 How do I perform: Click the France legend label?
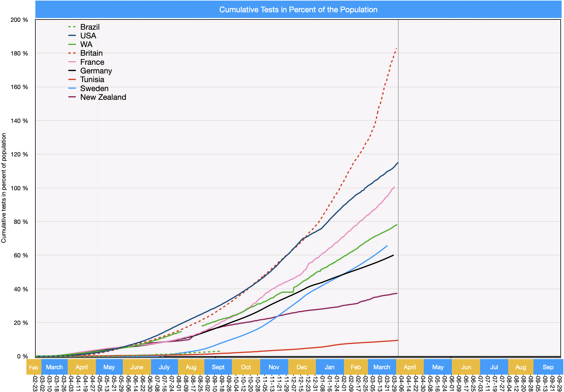pyautogui.click(x=92, y=62)
